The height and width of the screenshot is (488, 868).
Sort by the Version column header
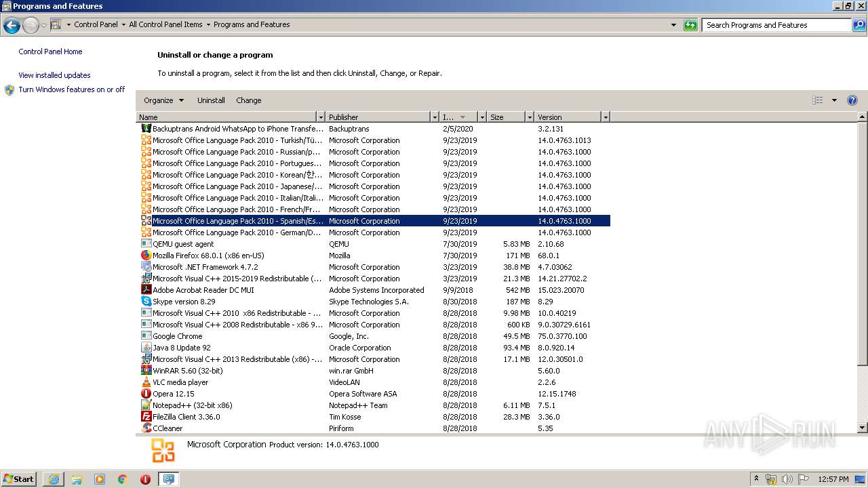tap(568, 117)
